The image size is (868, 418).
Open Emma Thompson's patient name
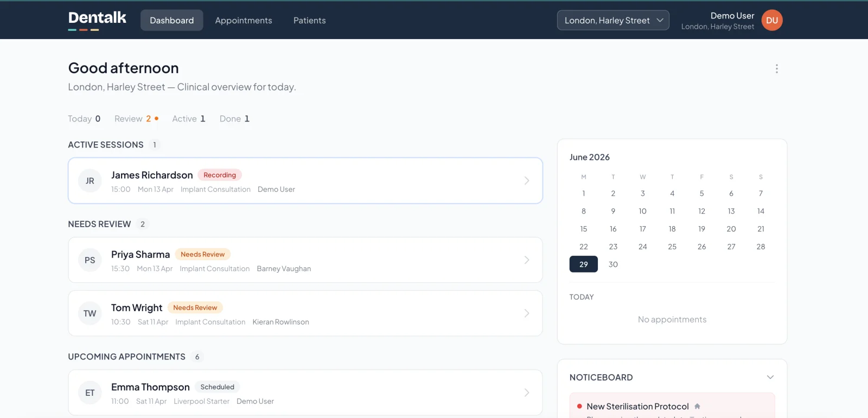pyautogui.click(x=150, y=387)
